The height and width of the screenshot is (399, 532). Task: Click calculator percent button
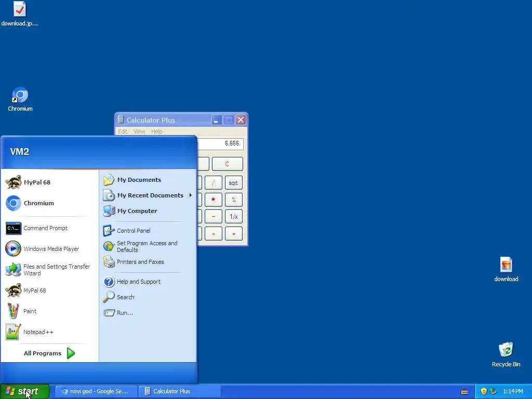pos(233,199)
